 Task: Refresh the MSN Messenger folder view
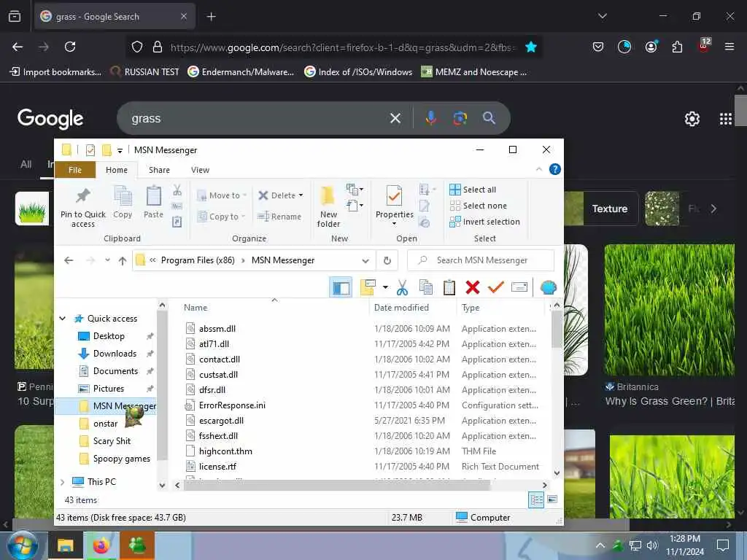[x=387, y=260]
